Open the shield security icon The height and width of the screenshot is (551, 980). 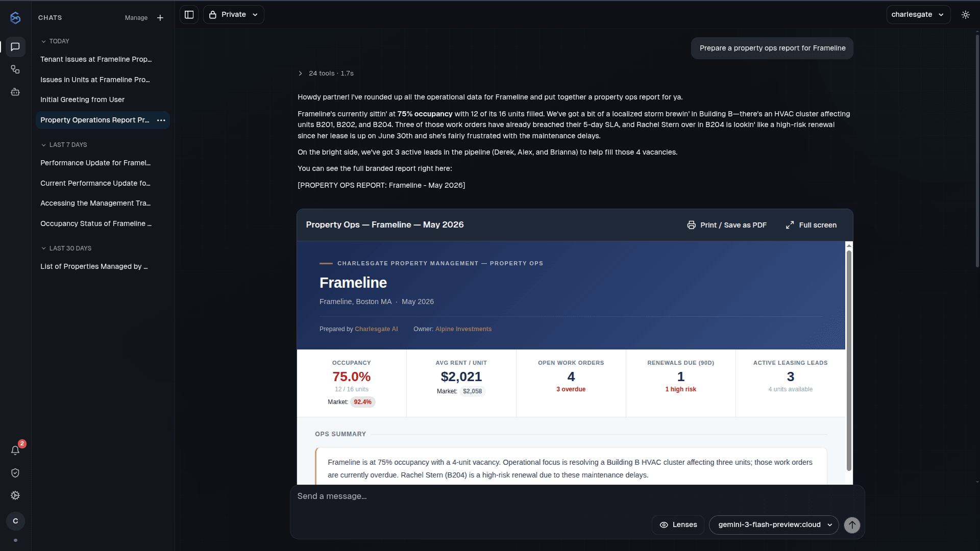(15, 473)
